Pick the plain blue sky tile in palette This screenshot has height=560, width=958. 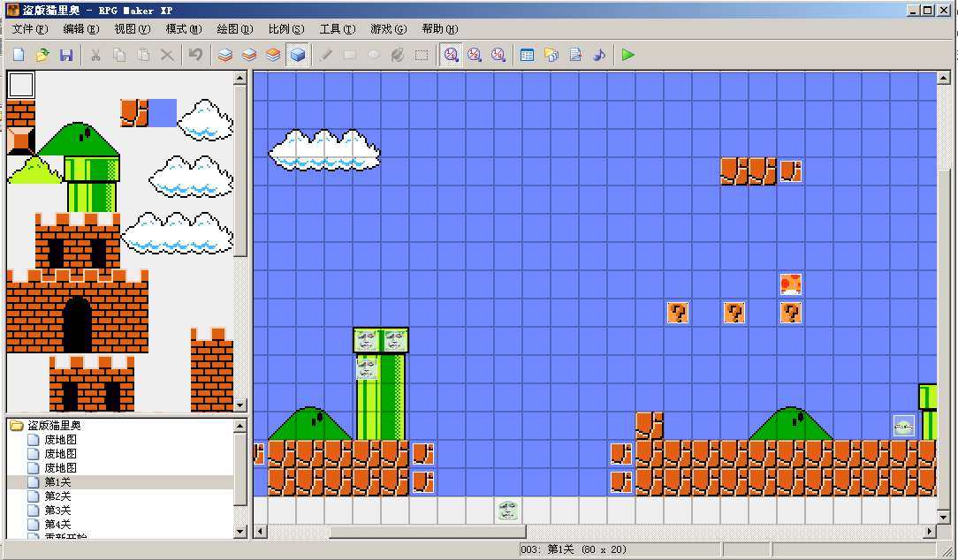click(163, 113)
